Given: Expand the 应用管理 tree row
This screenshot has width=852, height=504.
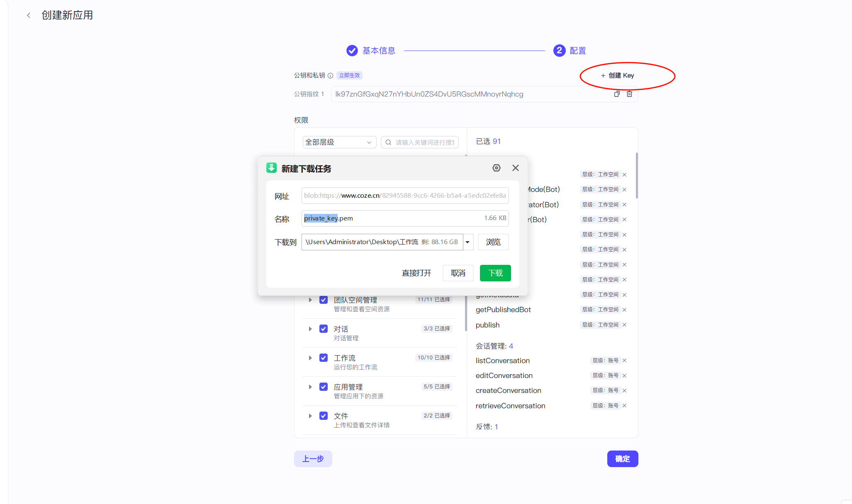Looking at the screenshot, I should point(310,387).
